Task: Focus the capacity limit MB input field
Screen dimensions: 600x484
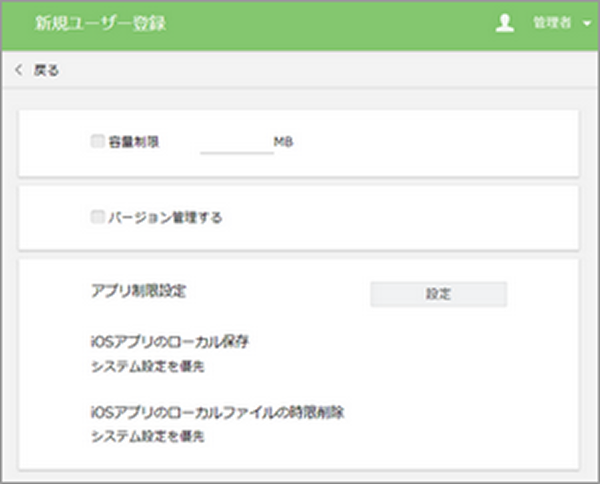Action: 236,143
